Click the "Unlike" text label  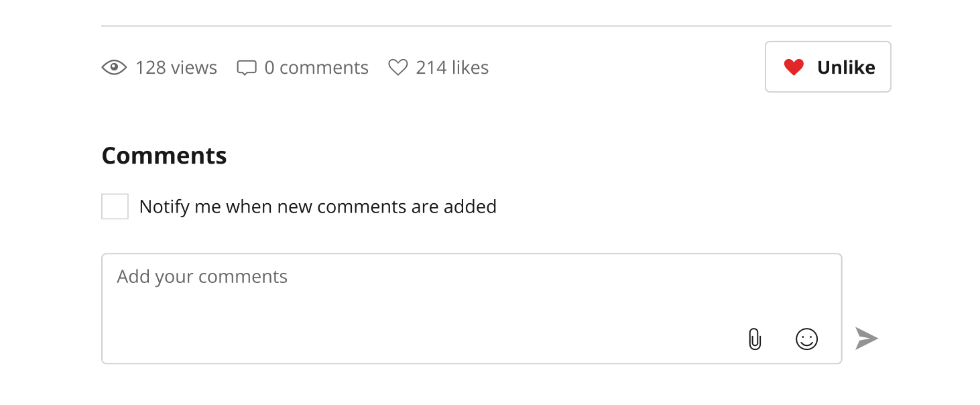pyautogui.click(x=846, y=67)
